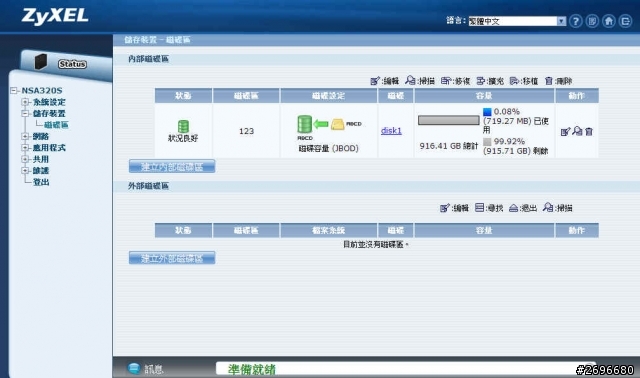Viewport: 640px width, 378px height.
Task: Click the JBOD green volume icon
Action: [304, 124]
